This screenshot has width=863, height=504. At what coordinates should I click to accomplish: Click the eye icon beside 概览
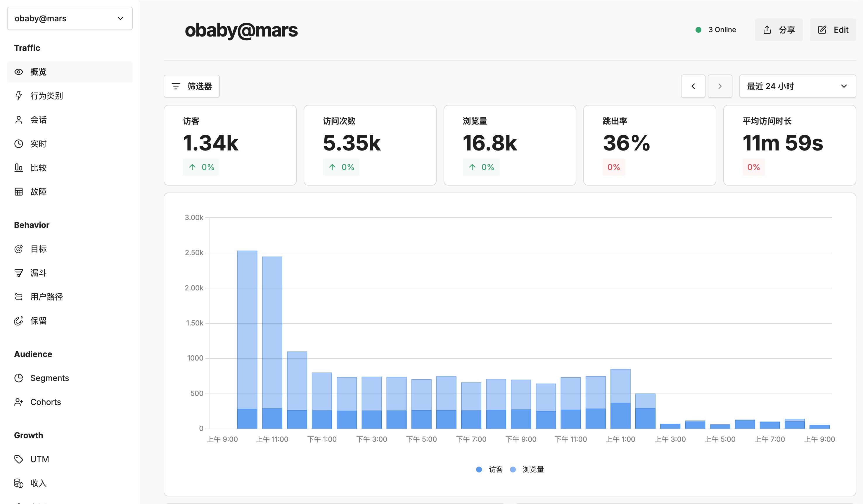click(18, 72)
